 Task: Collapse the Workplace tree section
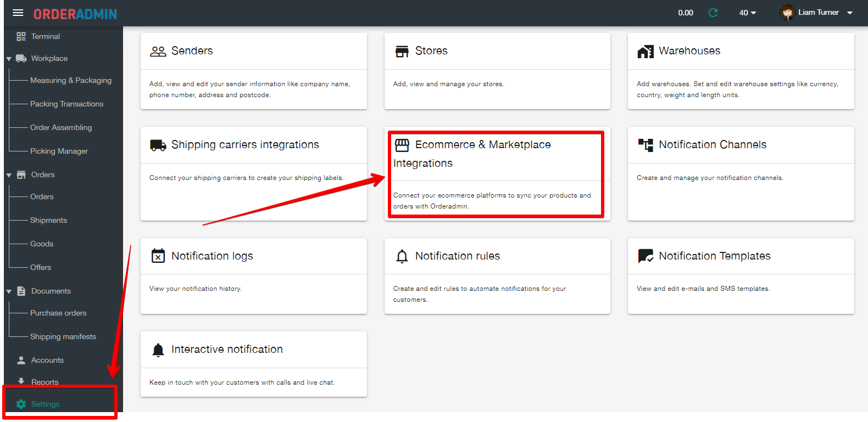(x=9, y=59)
